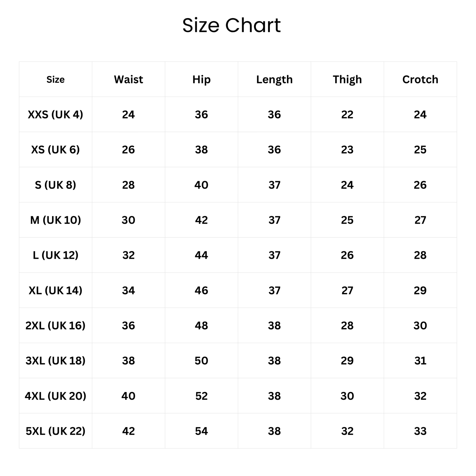Select the XL (UK 14) row label

point(55,290)
